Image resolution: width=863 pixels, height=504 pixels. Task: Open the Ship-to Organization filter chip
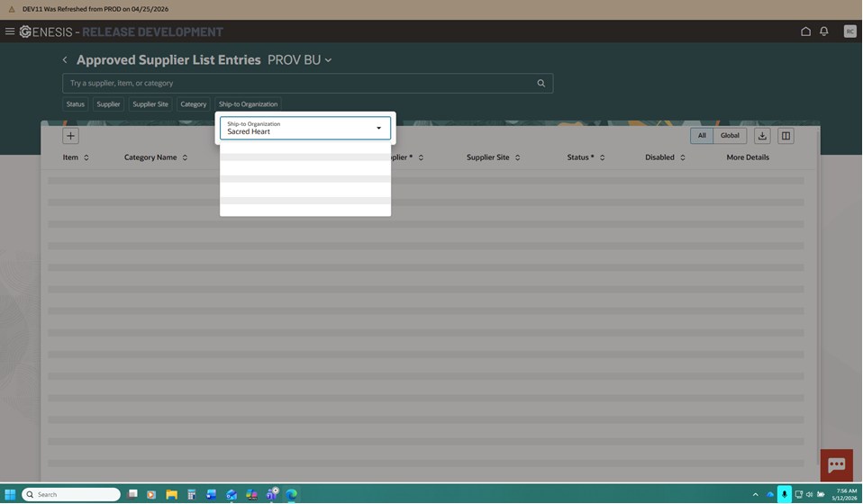coord(249,103)
